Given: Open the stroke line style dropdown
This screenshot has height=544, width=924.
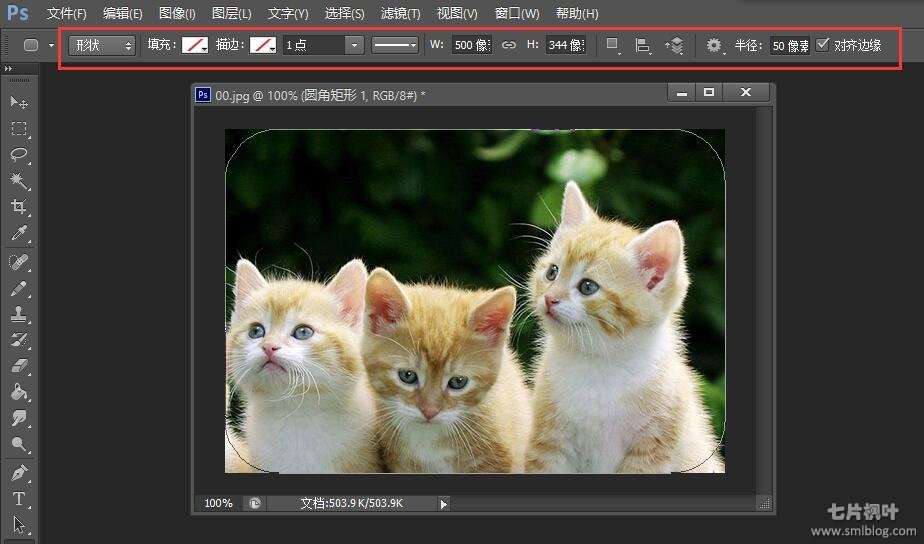Looking at the screenshot, I should point(395,45).
